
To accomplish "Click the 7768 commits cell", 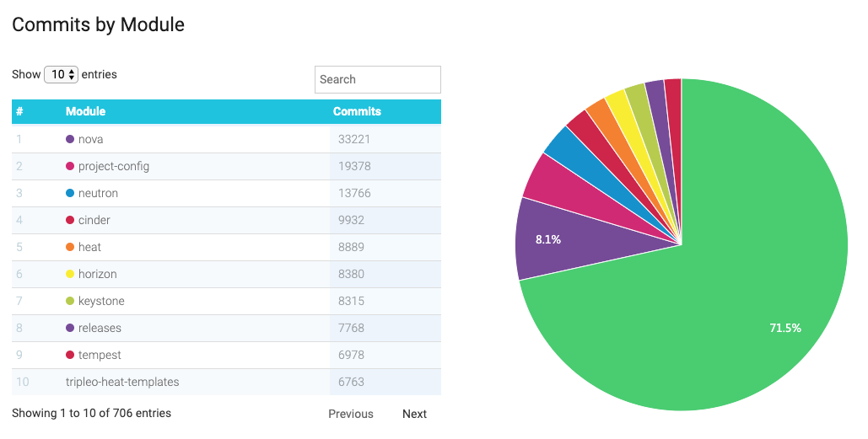I will [x=385, y=328].
